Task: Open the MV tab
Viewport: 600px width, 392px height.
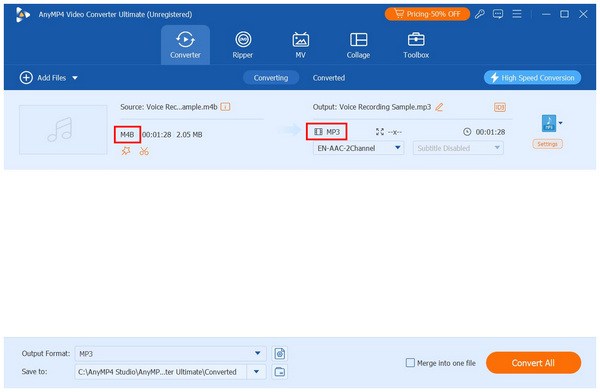Action: [x=301, y=45]
